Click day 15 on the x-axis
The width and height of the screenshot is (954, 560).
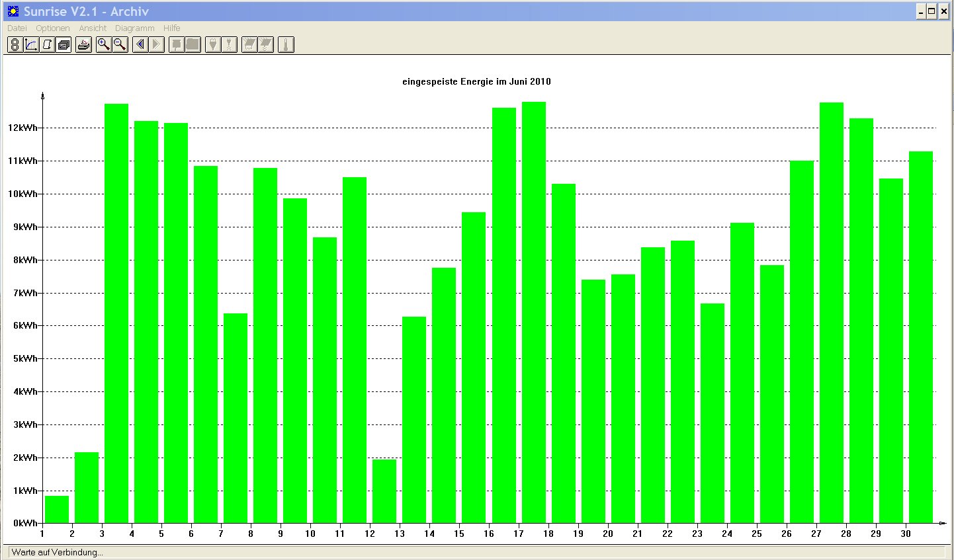(x=459, y=534)
